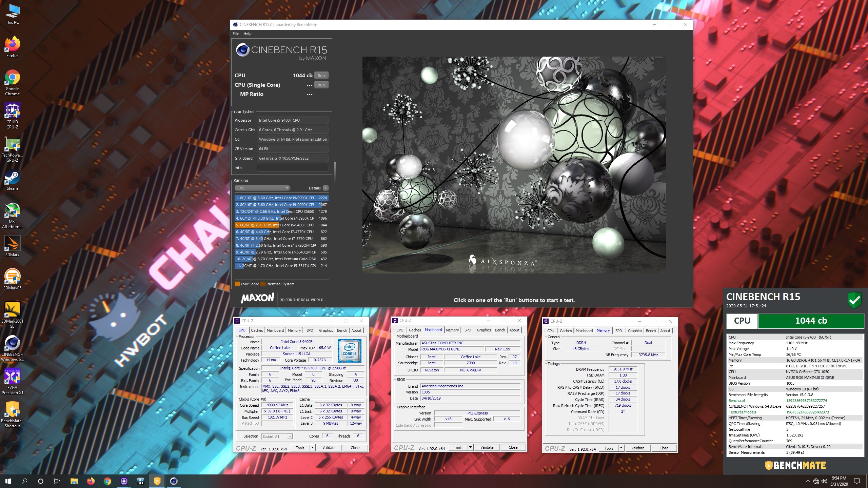Screen dimensions: 868x488
Task: Select the Core i7-4770K ranking row
Action: coord(281,232)
